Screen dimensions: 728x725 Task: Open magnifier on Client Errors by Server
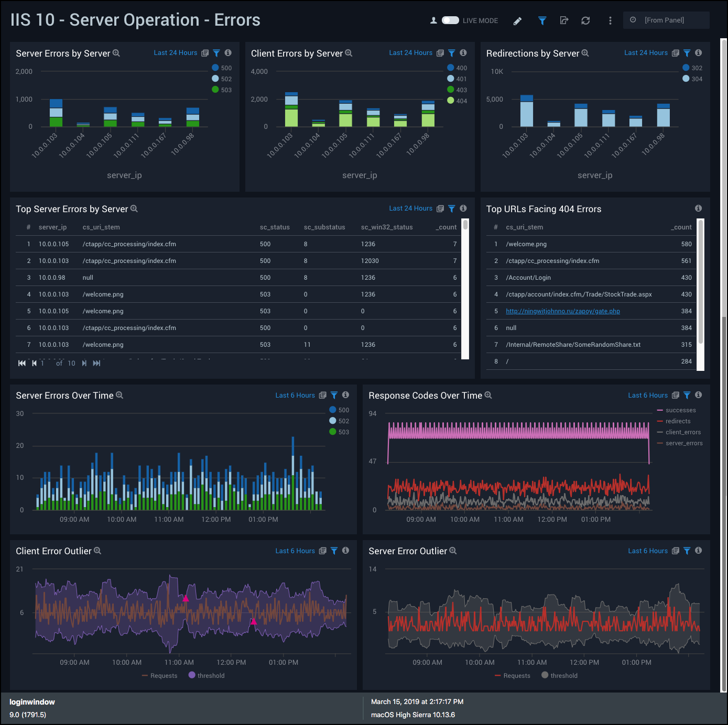[349, 53]
